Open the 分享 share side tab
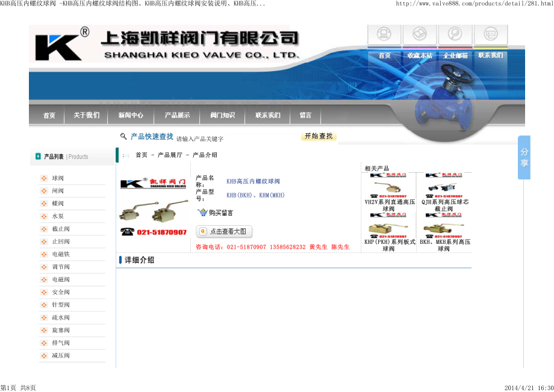The image size is (554, 392). click(524, 157)
